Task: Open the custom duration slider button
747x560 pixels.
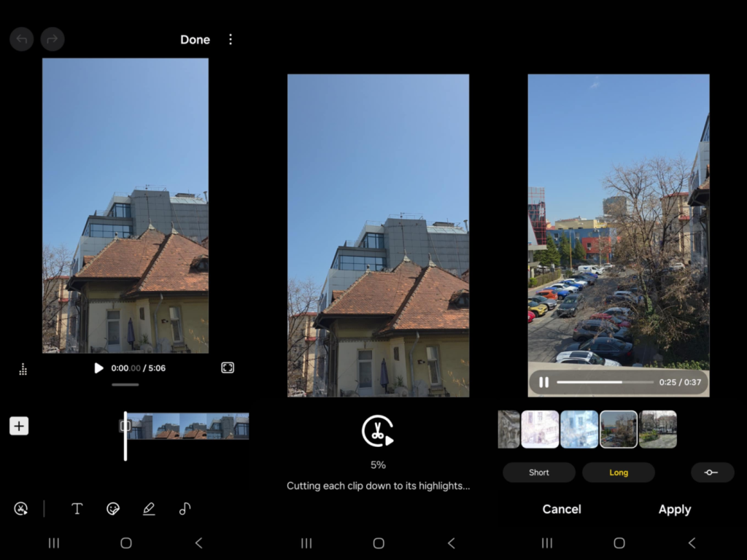Action: pyautogui.click(x=712, y=472)
